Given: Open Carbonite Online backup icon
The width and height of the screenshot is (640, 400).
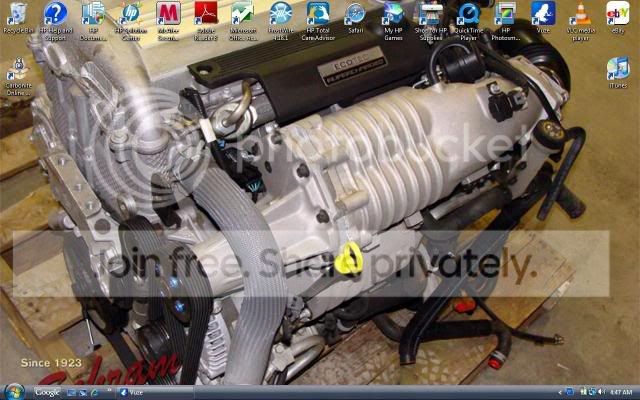Looking at the screenshot, I should (x=19, y=76).
